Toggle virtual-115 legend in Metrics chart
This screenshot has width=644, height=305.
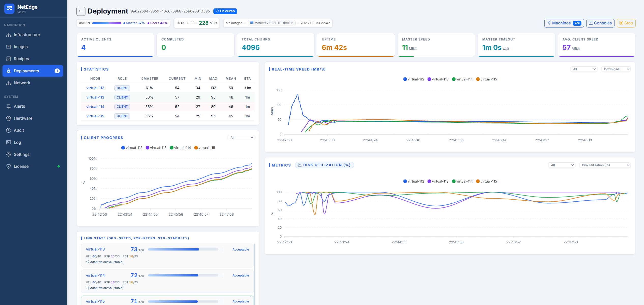coord(486,182)
